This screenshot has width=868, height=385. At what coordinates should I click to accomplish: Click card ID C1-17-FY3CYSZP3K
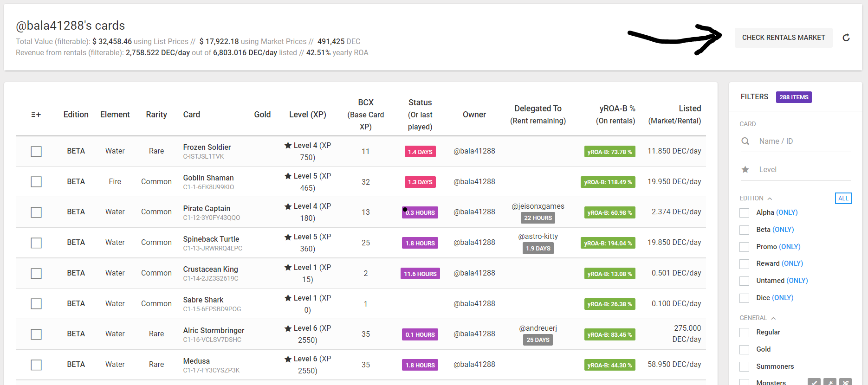coord(211,370)
